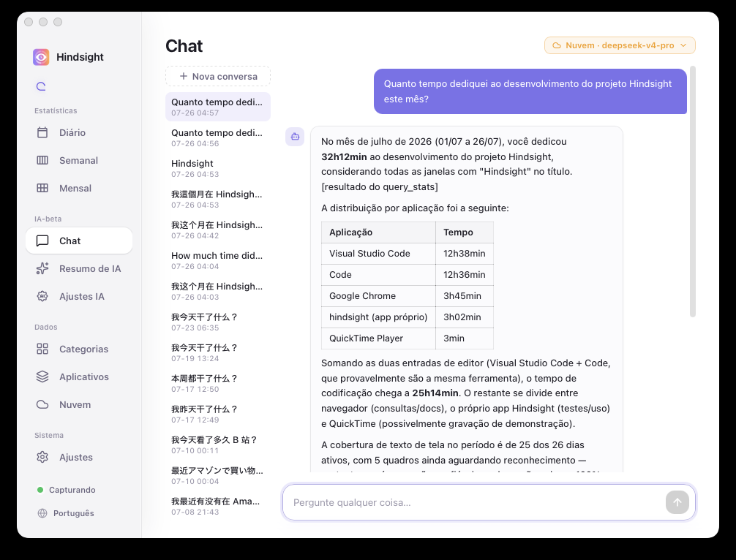The width and height of the screenshot is (736, 560).
Task: Click the bold 25h14min value
Action: [x=435, y=393]
